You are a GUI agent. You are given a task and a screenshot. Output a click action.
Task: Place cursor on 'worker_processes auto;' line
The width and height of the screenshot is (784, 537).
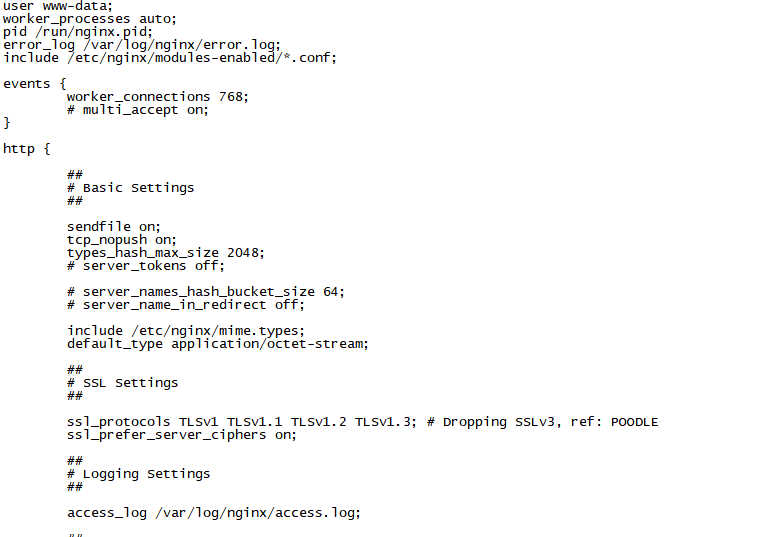tap(89, 19)
